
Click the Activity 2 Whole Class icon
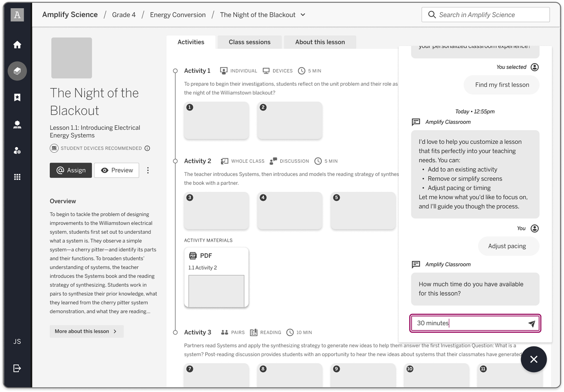[224, 161]
